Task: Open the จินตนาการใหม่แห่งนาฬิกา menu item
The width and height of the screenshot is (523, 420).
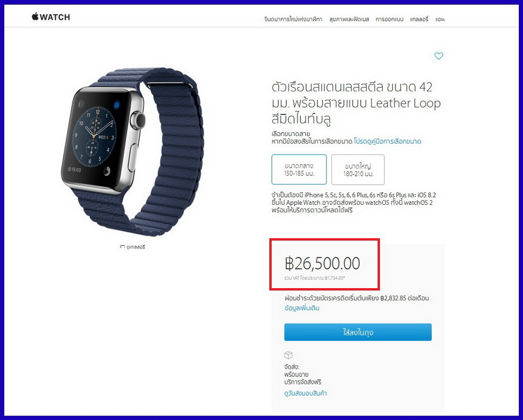Action: pyautogui.click(x=293, y=19)
